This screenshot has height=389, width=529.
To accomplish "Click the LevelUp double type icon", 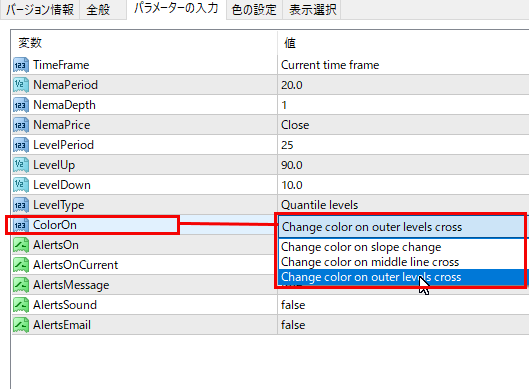I will [21, 165].
